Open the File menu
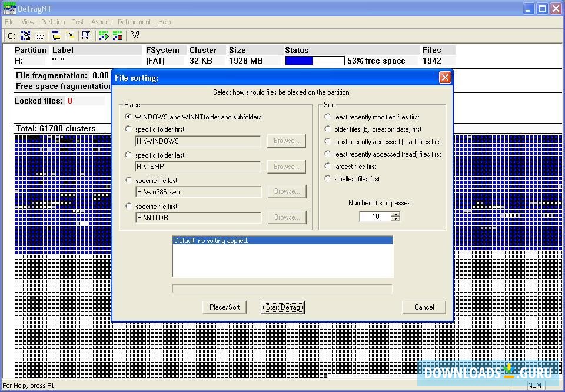Viewport: 565px width, 392px height. click(10, 22)
